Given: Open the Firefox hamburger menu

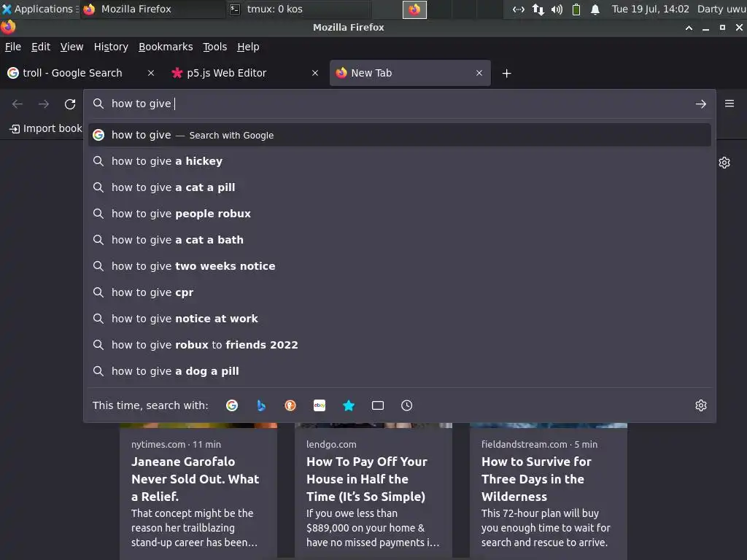Looking at the screenshot, I should pos(729,104).
